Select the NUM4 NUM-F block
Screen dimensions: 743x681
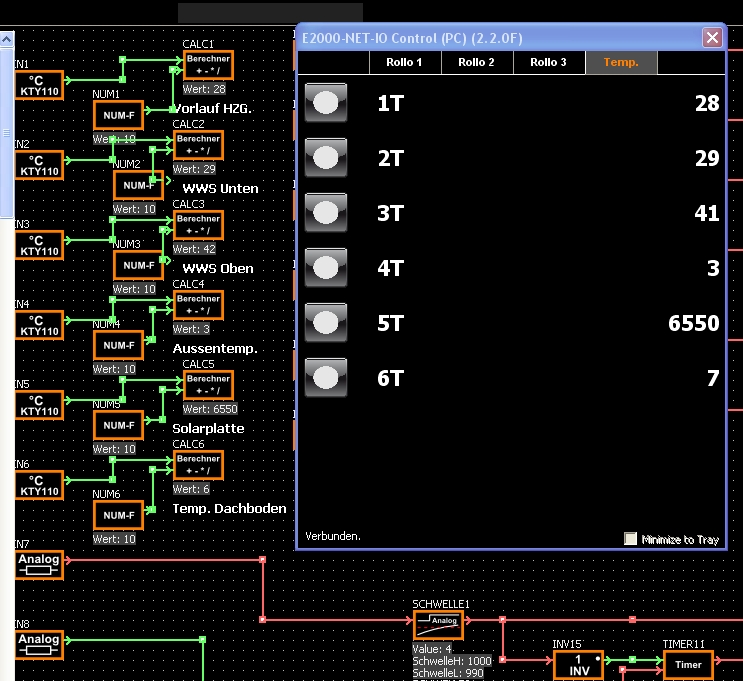tap(117, 345)
